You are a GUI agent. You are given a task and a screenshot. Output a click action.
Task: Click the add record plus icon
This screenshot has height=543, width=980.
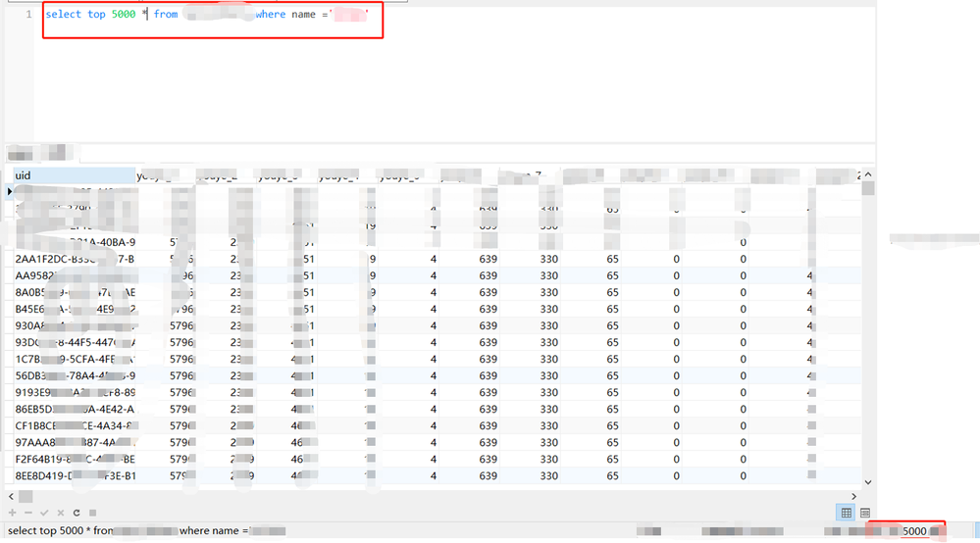pyautogui.click(x=13, y=513)
